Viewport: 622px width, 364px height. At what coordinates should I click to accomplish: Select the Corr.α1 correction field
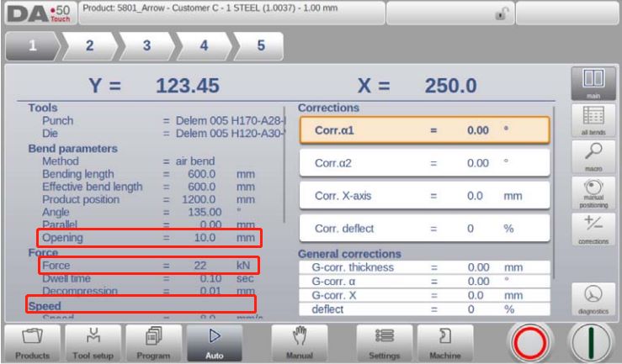(424, 130)
